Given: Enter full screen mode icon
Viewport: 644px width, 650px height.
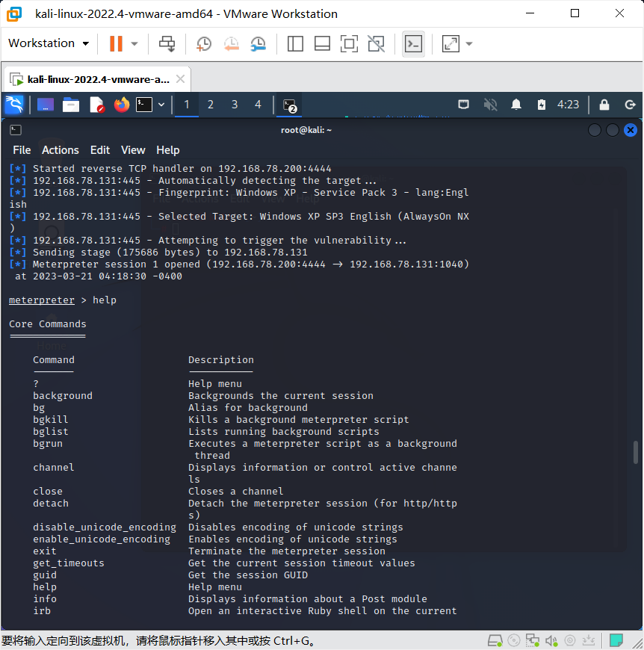Looking at the screenshot, I should 349,43.
